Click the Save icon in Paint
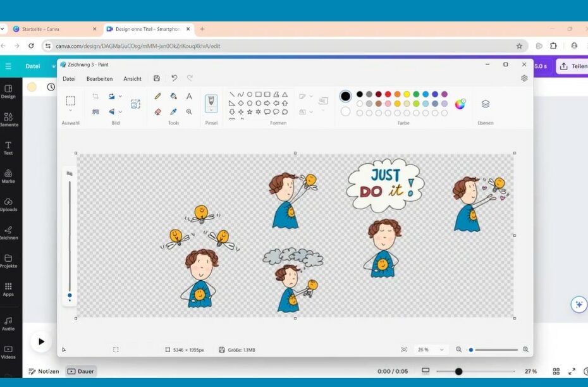Viewport: 588px width, 387px height. (157, 78)
